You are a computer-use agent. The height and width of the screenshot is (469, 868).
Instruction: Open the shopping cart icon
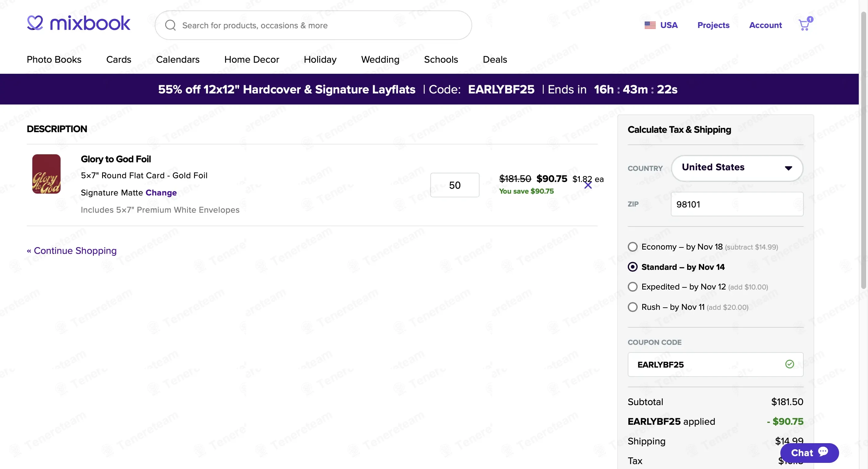[805, 24]
